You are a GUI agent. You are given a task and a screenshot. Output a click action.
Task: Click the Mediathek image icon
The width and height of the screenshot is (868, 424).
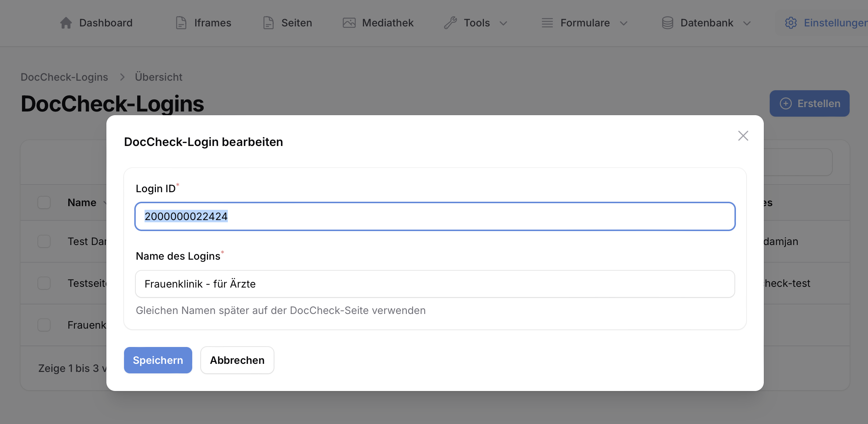coord(349,23)
